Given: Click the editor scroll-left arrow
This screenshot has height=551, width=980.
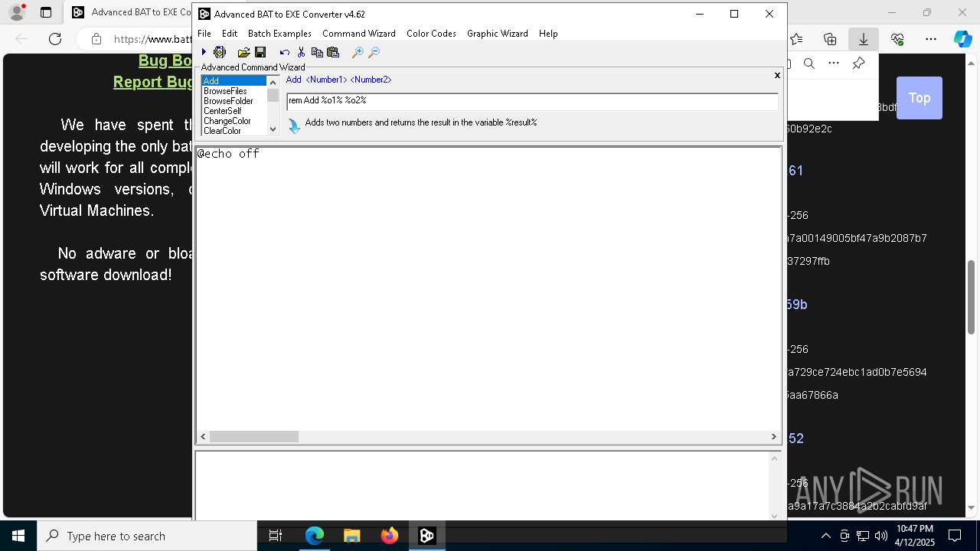Looking at the screenshot, I should pyautogui.click(x=203, y=436).
